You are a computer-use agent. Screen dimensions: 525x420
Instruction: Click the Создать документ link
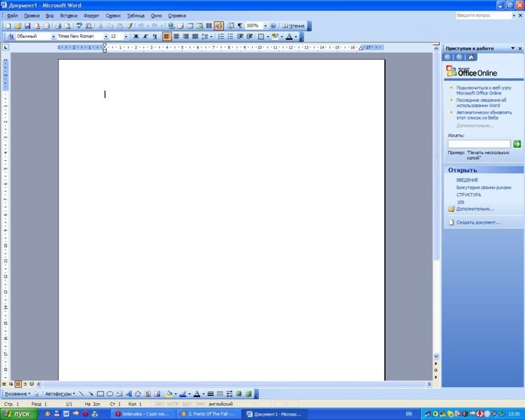pyautogui.click(x=478, y=222)
